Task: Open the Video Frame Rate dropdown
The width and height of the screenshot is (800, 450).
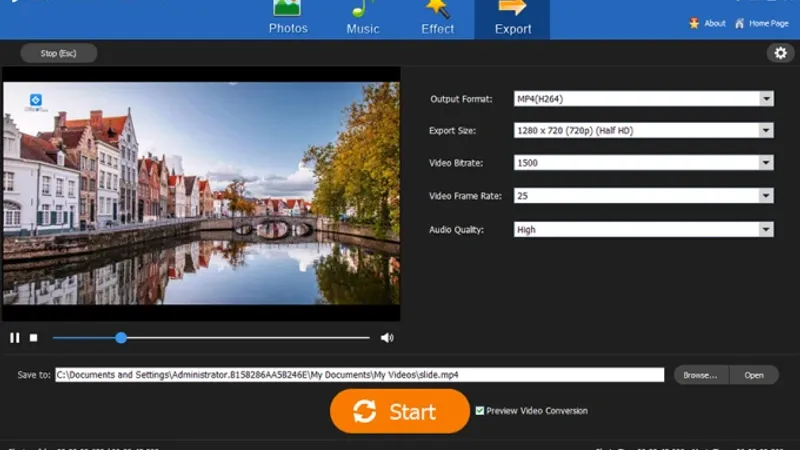Action: coord(766,196)
